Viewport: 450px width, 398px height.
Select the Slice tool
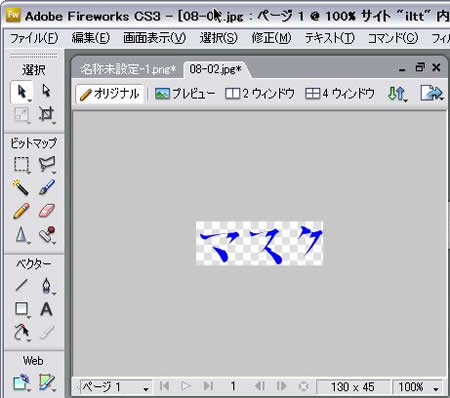(47, 383)
